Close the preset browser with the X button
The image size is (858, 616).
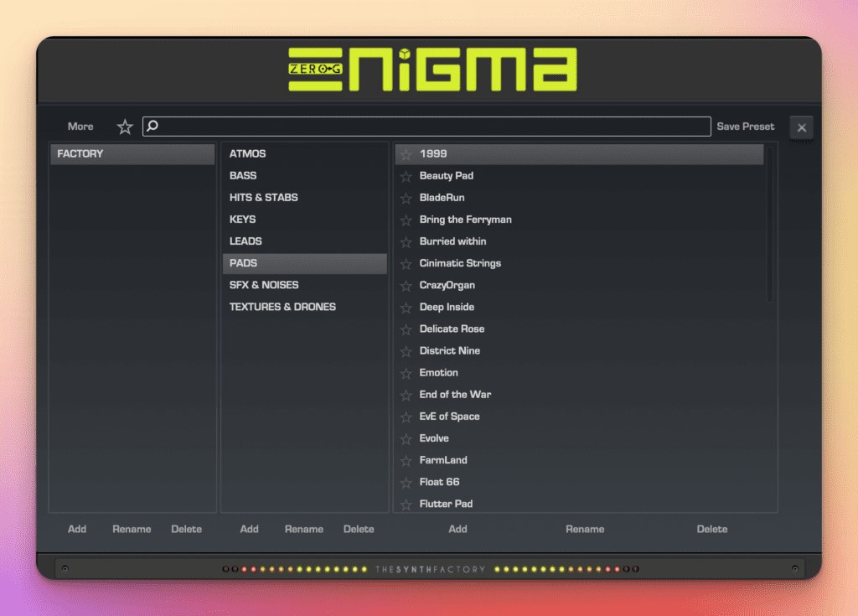click(x=802, y=127)
